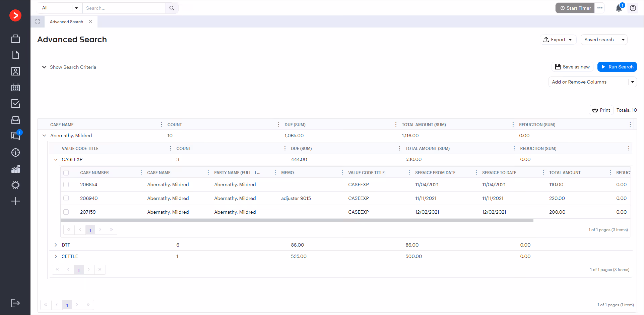This screenshot has width=644, height=315.
Task: Click page 1 in bottom main pager
Action: point(67,305)
